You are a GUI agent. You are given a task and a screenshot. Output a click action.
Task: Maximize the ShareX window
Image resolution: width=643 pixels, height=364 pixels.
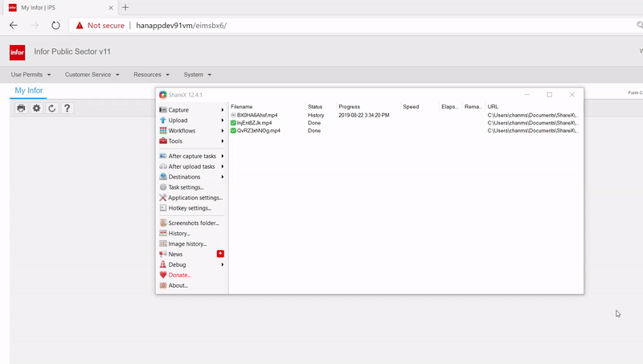(x=550, y=95)
